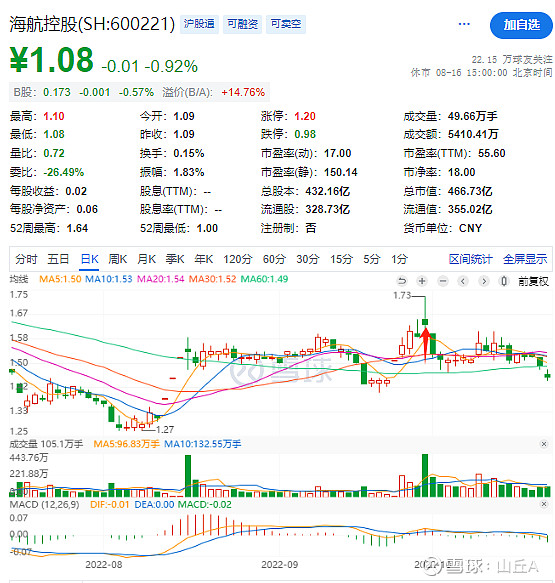Click the 2022-08 date axis label
The width and height of the screenshot is (555, 583).
point(104,565)
